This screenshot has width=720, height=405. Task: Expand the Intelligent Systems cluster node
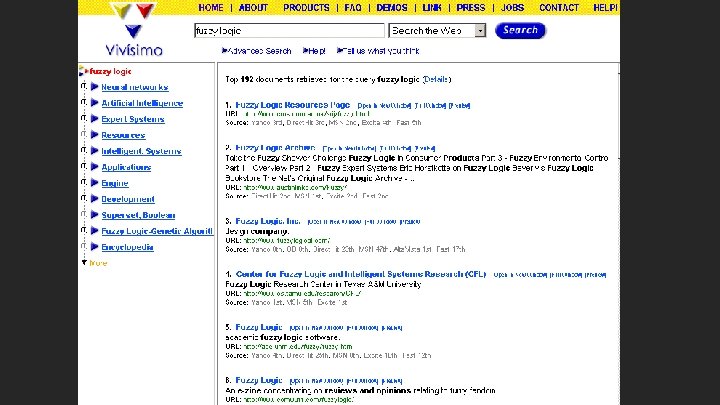point(84,150)
